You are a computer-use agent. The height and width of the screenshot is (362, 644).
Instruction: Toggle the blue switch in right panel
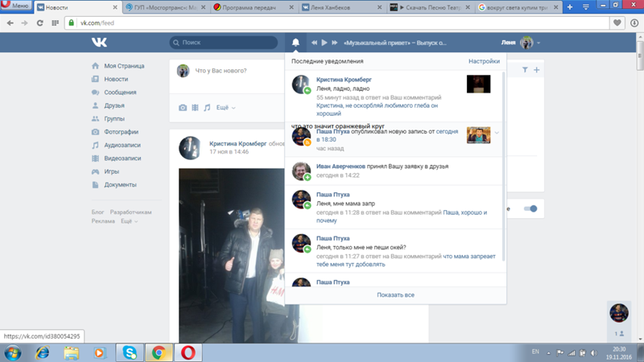tap(530, 208)
